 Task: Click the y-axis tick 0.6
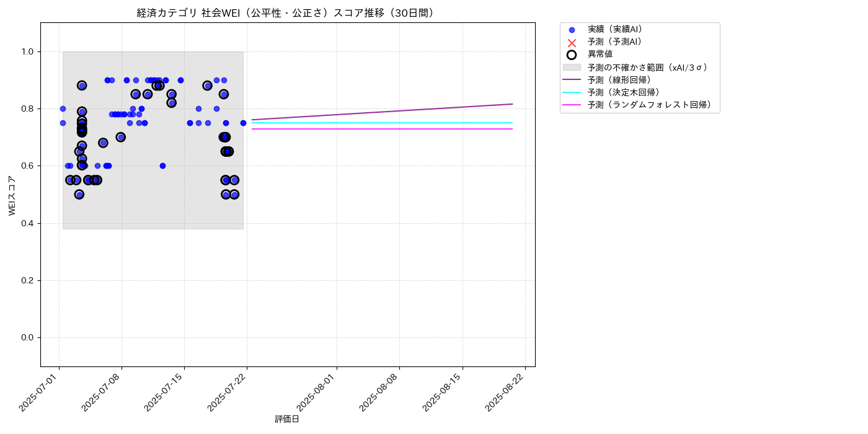tap(28, 166)
